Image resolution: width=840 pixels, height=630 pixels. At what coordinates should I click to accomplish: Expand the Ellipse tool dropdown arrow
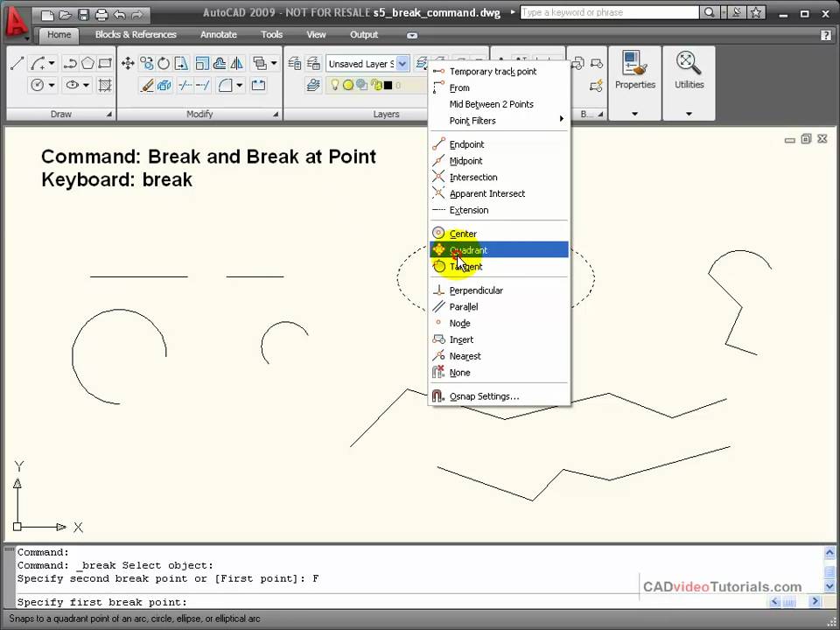[87, 85]
